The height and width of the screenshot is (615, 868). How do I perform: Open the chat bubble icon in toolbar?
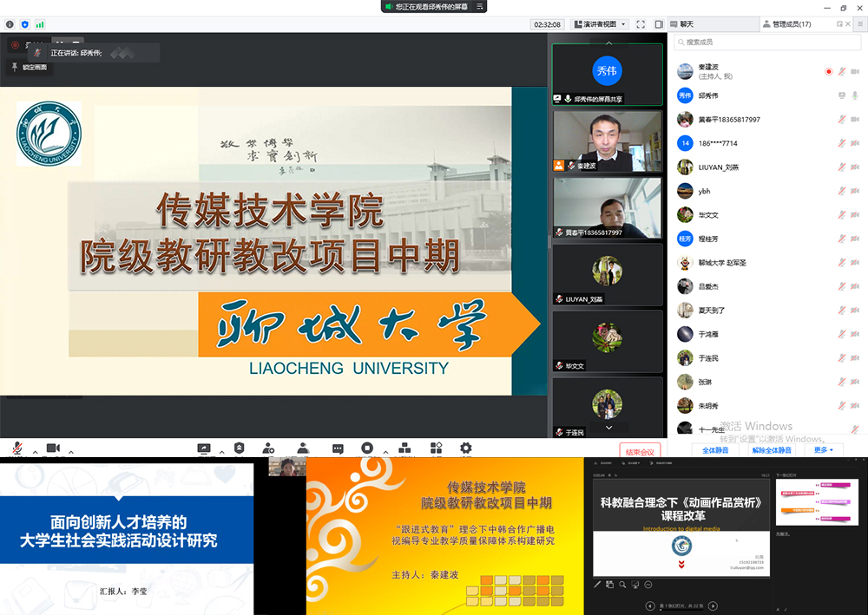[338, 448]
